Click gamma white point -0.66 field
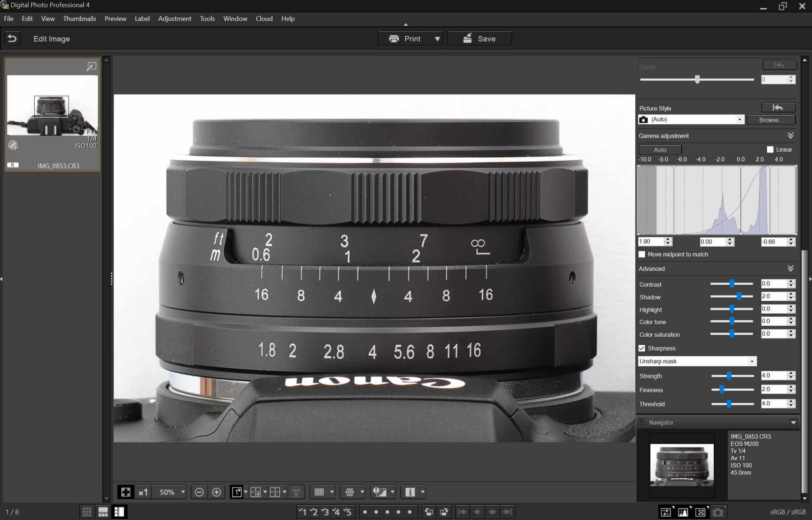Image resolution: width=812 pixels, height=520 pixels. click(774, 242)
